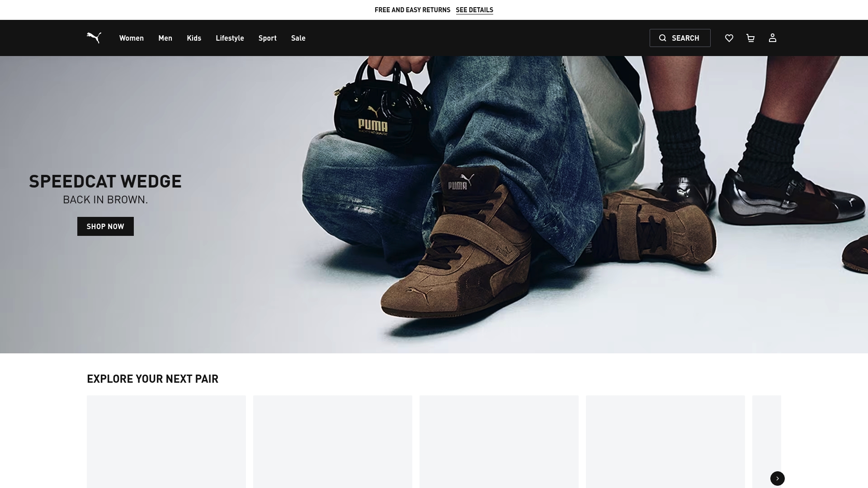Select the first product card placeholder
868x488 pixels.
(x=166, y=441)
